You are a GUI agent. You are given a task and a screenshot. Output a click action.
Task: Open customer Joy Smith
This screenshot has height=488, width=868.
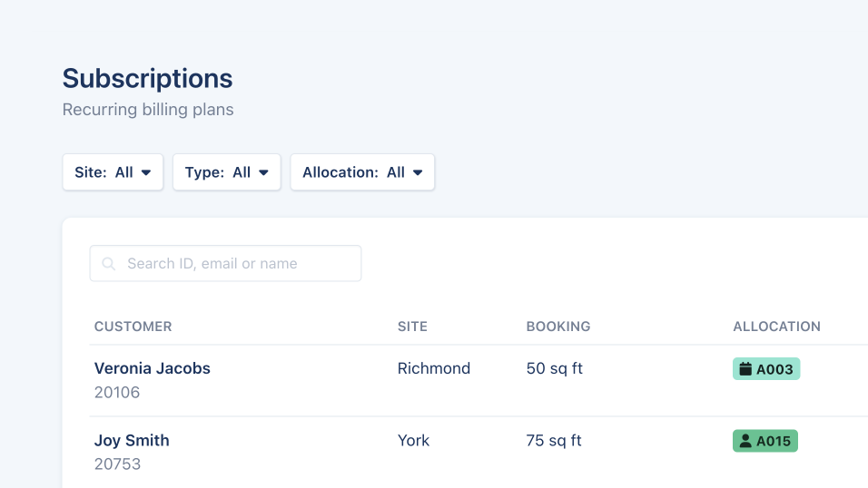(132, 441)
